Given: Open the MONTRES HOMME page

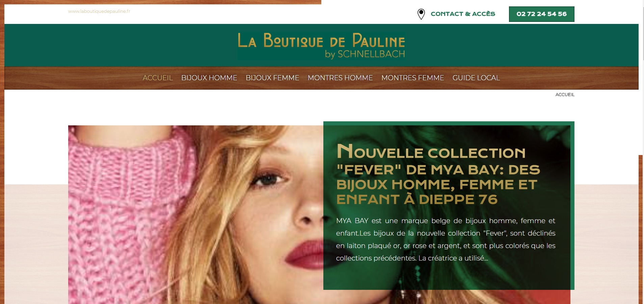Looking at the screenshot, I should click(x=340, y=78).
